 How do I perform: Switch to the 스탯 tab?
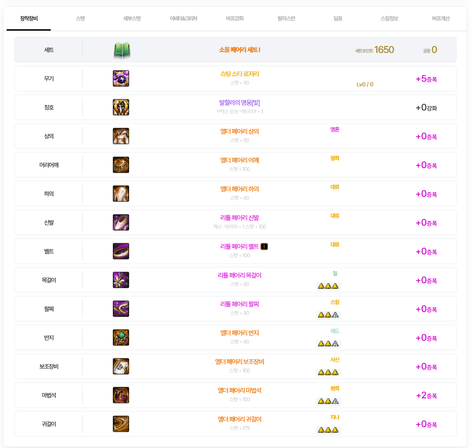[x=80, y=19]
